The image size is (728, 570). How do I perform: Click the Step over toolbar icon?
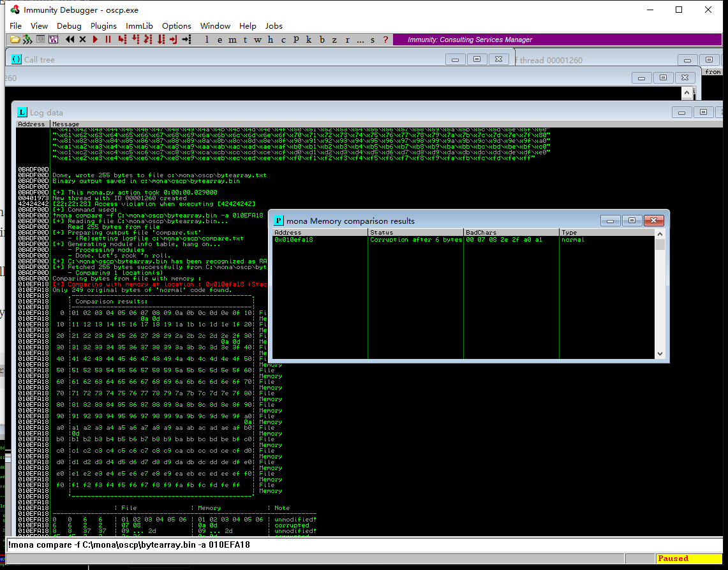click(135, 40)
